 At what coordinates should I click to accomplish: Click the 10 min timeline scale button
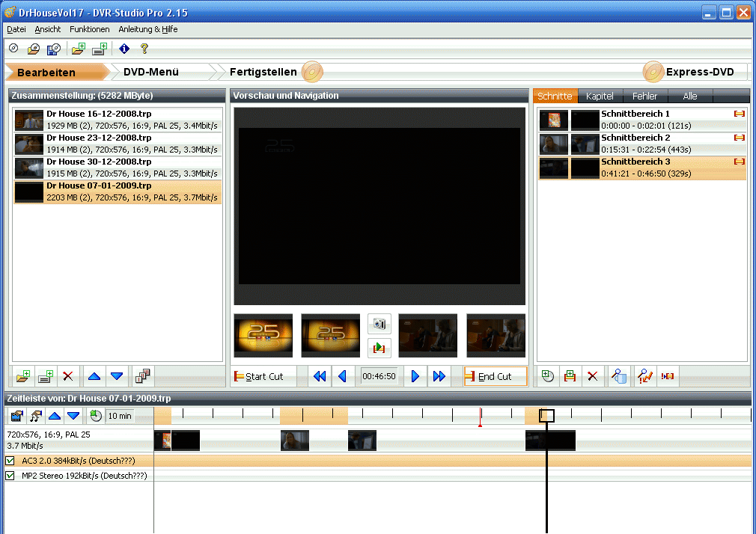[119, 416]
